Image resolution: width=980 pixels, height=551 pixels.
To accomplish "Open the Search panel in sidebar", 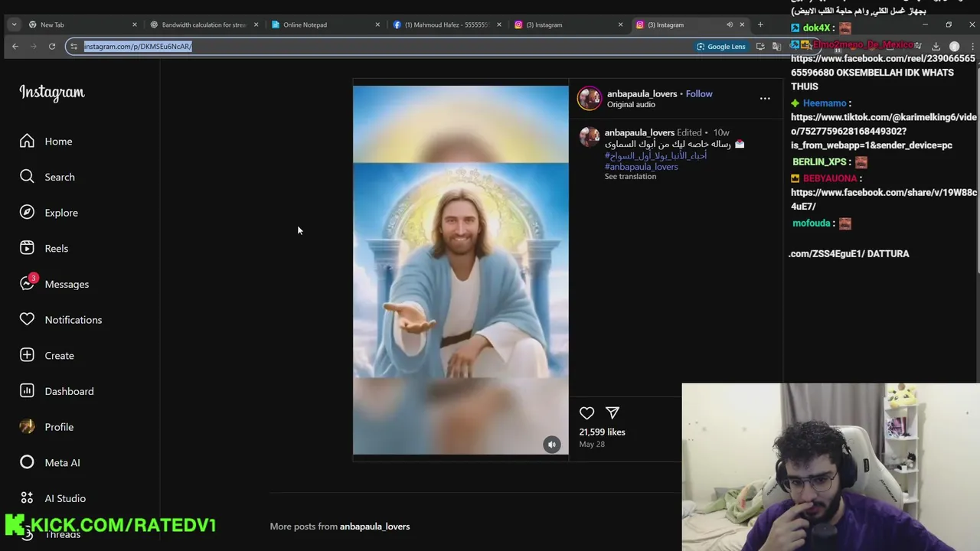I will coord(47,177).
